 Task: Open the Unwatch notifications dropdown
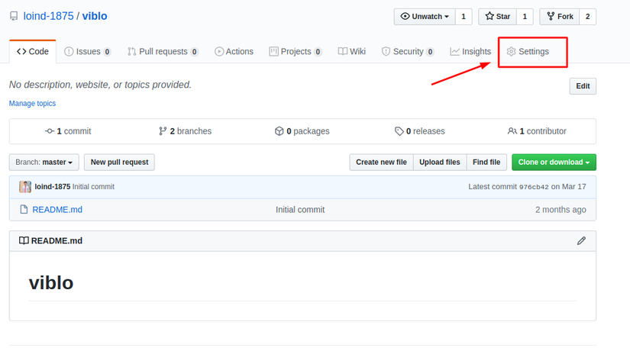[425, 17]
